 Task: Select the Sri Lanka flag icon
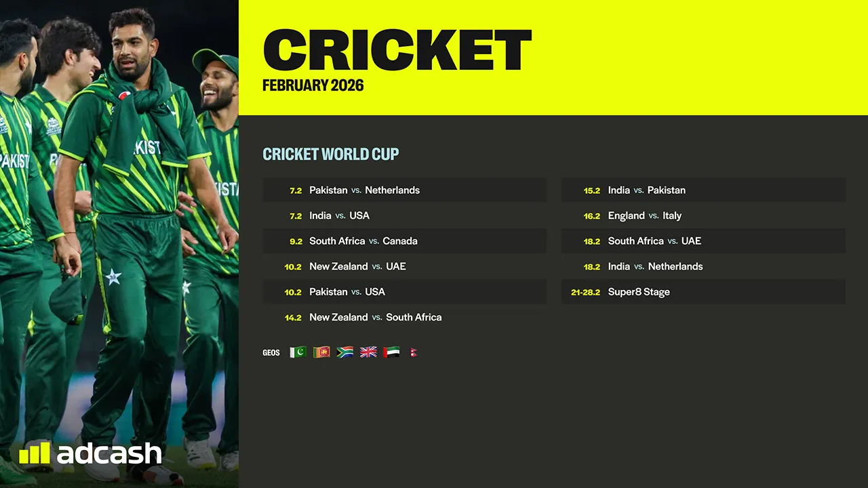pos(321,352)
